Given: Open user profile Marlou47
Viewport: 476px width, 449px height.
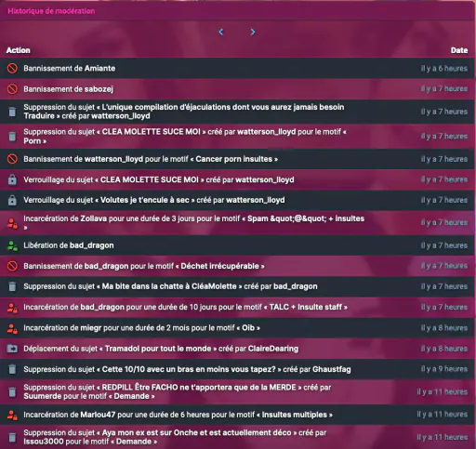Looking at the screenshot, I should point(98,415).
